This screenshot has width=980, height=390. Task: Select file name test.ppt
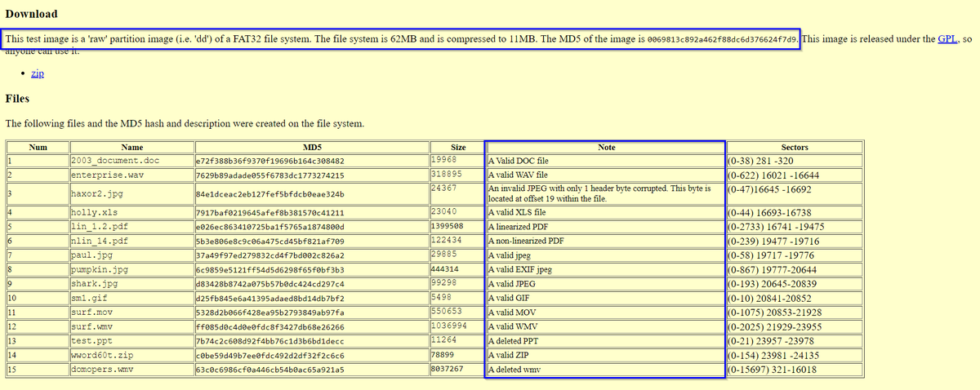pyautogui.click(x=91, y=341)
